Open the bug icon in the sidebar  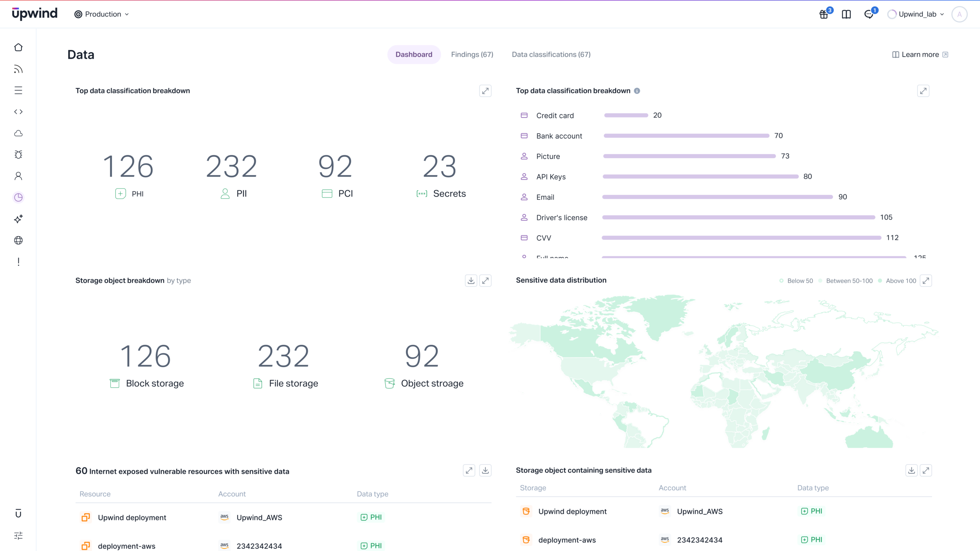point(18,155)
